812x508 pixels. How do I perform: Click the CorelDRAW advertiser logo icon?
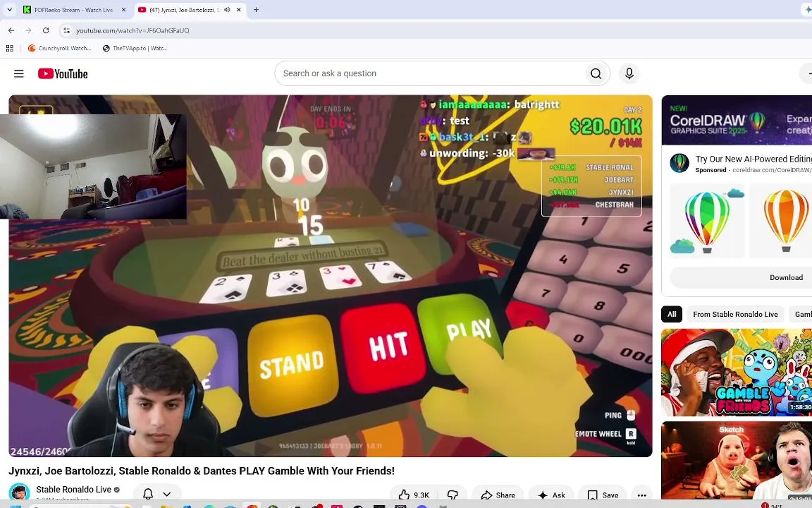[x=679, y=163]
